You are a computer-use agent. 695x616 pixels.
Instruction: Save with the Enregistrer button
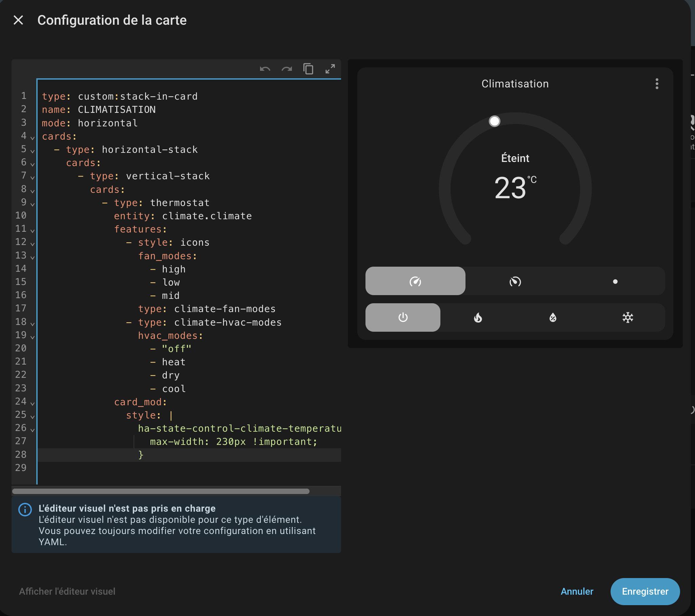645,591
